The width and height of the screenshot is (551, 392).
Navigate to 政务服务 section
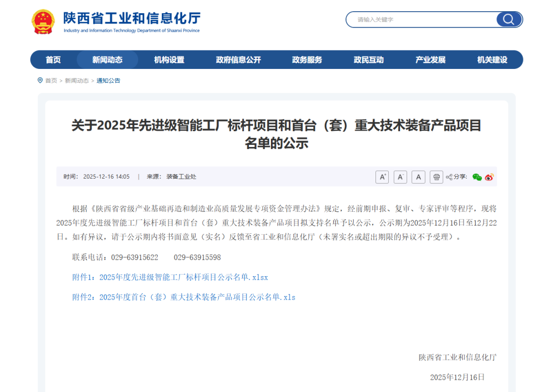coord(307,60)
